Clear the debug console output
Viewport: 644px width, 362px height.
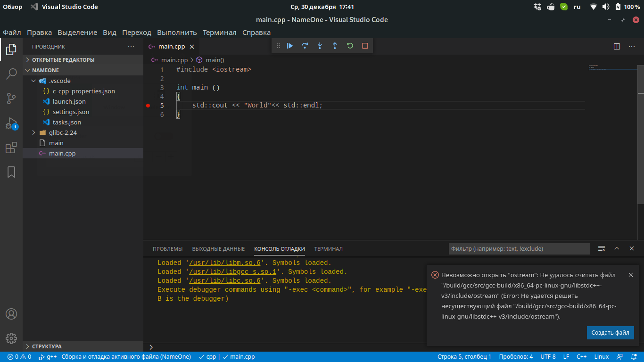602,248
